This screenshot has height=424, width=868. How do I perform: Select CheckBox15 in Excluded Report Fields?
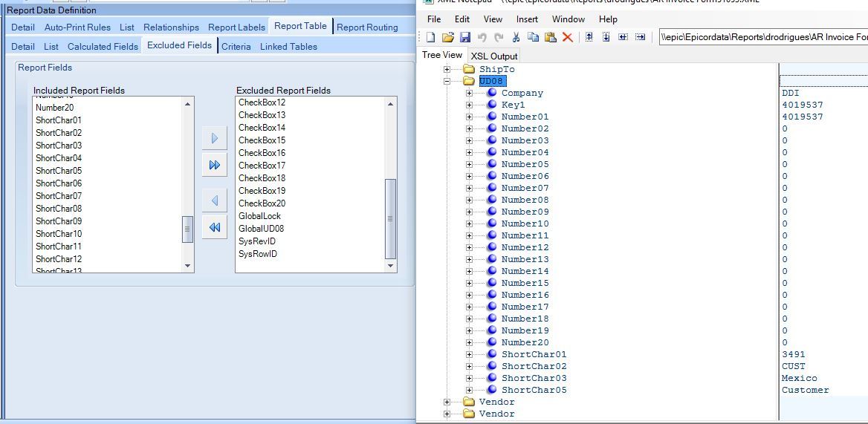click(262, 140)
